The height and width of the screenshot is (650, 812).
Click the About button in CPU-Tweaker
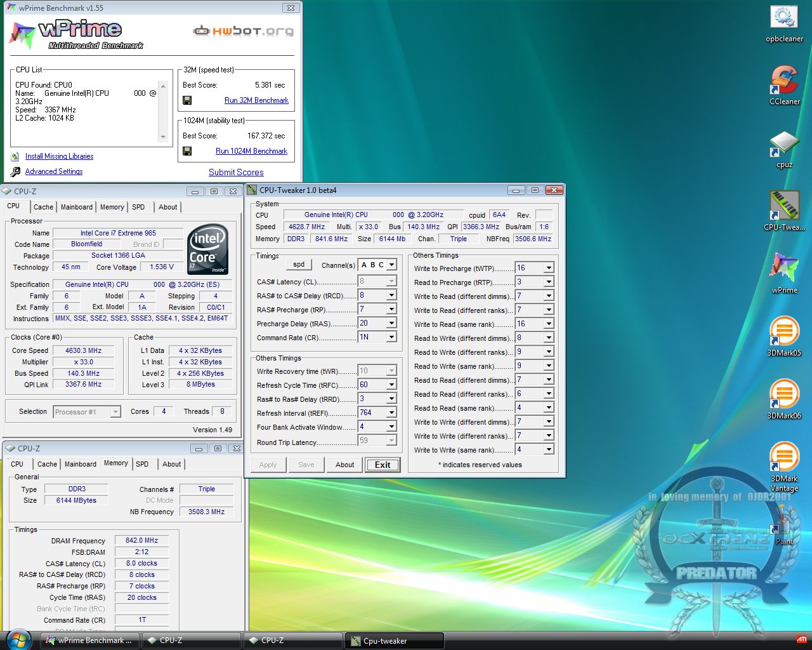click(x=344, y=465)
